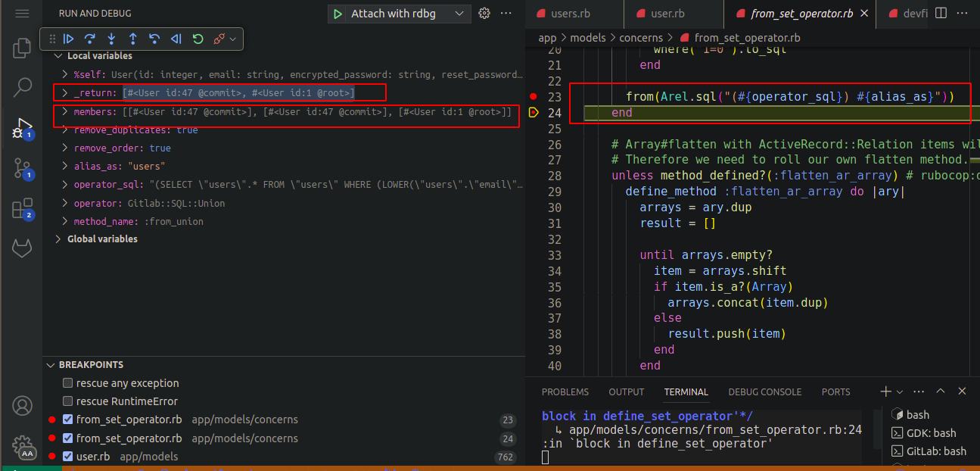980x471 pixels.
Task: Open launch.json with gear icon
Action: pos(485,14)
